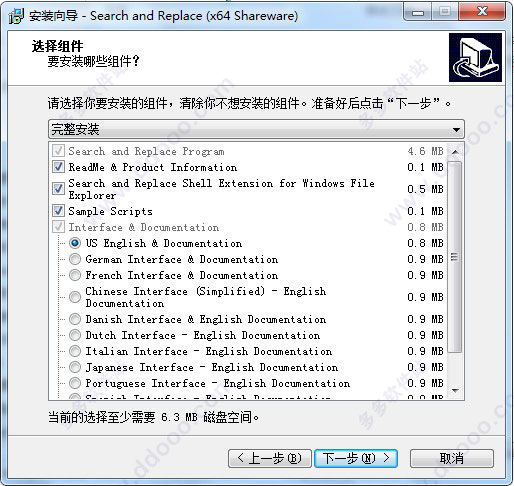The height and width of the screenshot is (486, 514).
Task: Click the scroll down arrow of component list
Action: [x=455, y=390]
